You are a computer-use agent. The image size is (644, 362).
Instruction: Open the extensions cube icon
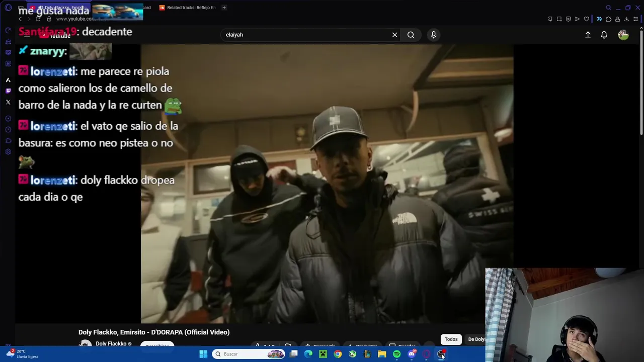click(x=608, y=19)
